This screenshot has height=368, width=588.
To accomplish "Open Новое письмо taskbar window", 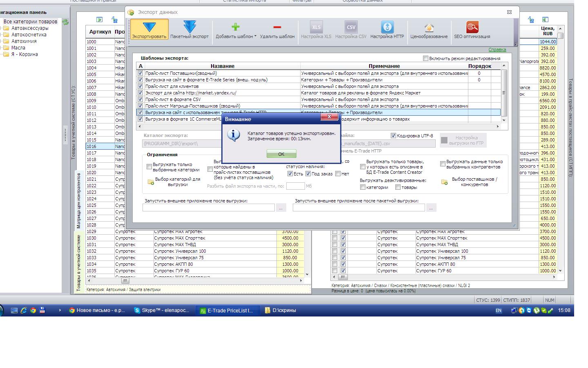I will pyautogui.click(x=97, y=310).
